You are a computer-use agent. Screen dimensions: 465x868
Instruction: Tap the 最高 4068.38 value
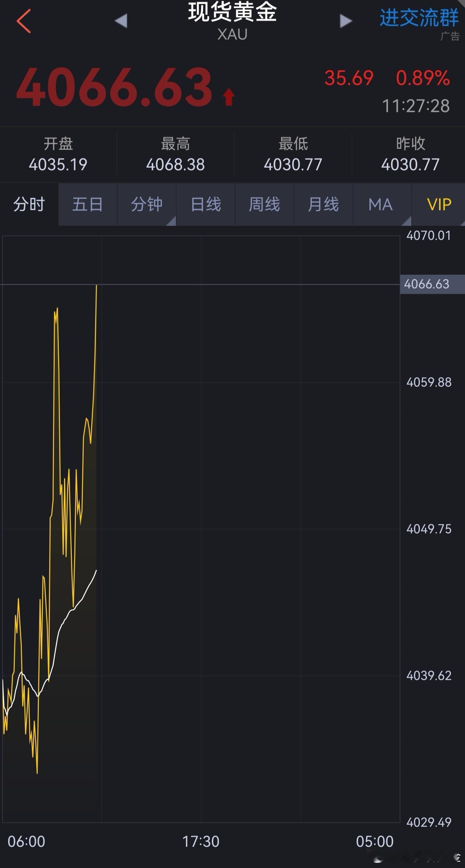click(x=175, y=164)
